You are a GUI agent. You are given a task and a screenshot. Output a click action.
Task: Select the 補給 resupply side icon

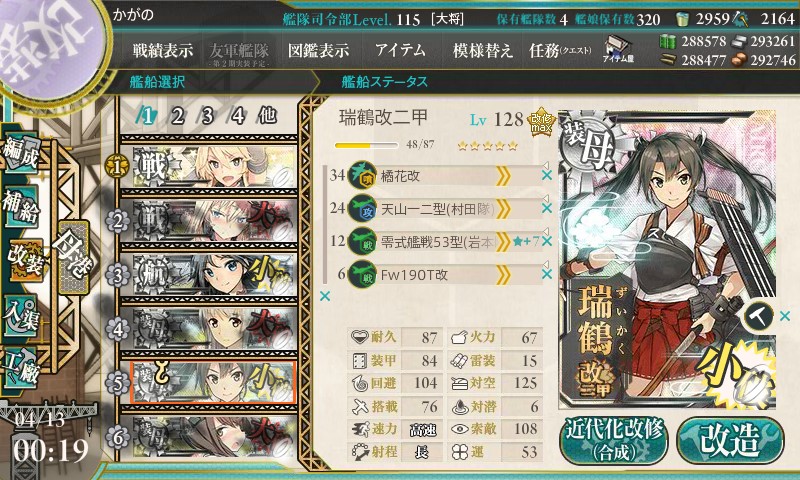[21, 206]
